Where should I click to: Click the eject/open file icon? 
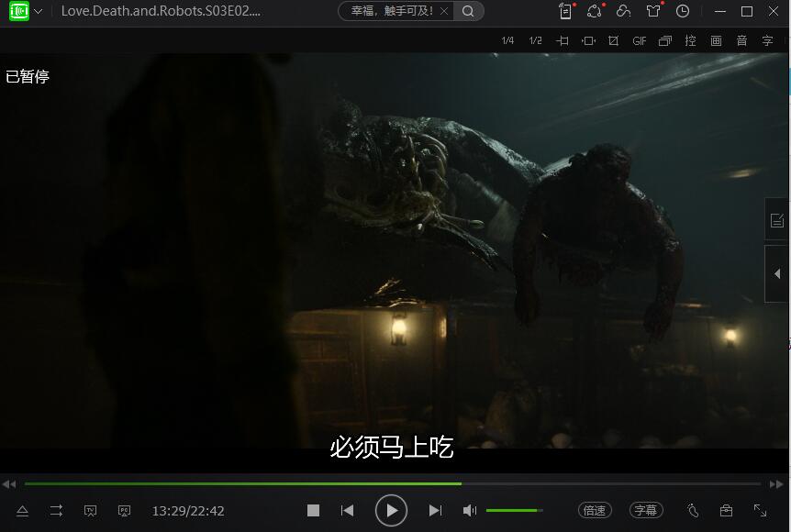23,510
